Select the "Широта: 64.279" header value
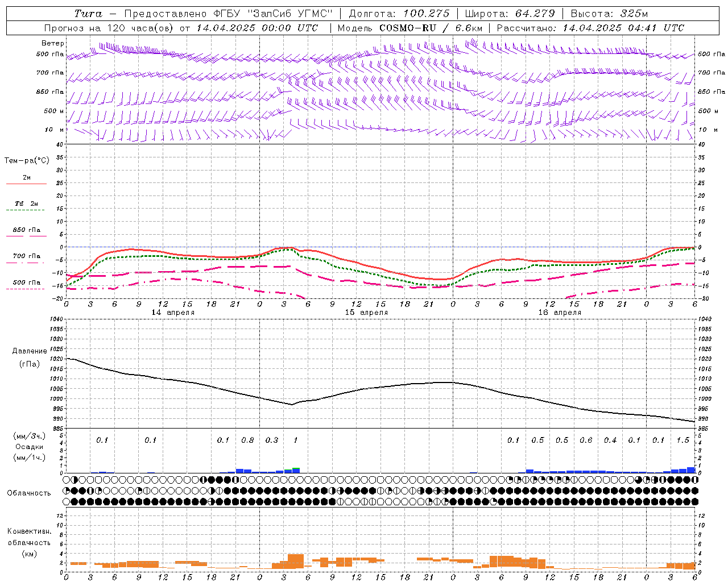The width and height of the screenshot is (728, 582). (510, 14)
